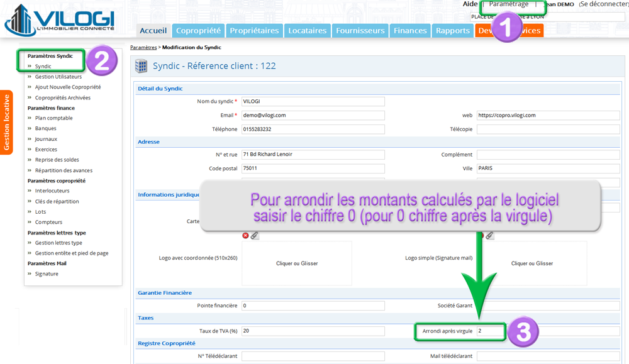Open the Copropriété tab

(198, 30)
